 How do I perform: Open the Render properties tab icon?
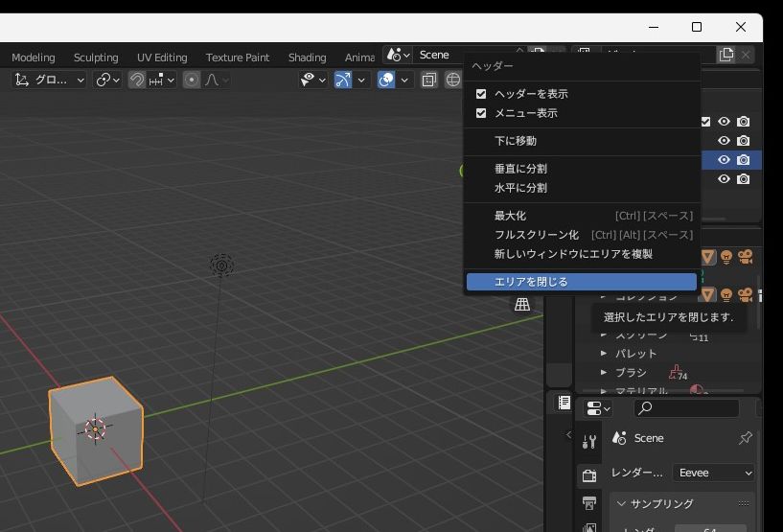pyautogui.click(x=589, y=475)
